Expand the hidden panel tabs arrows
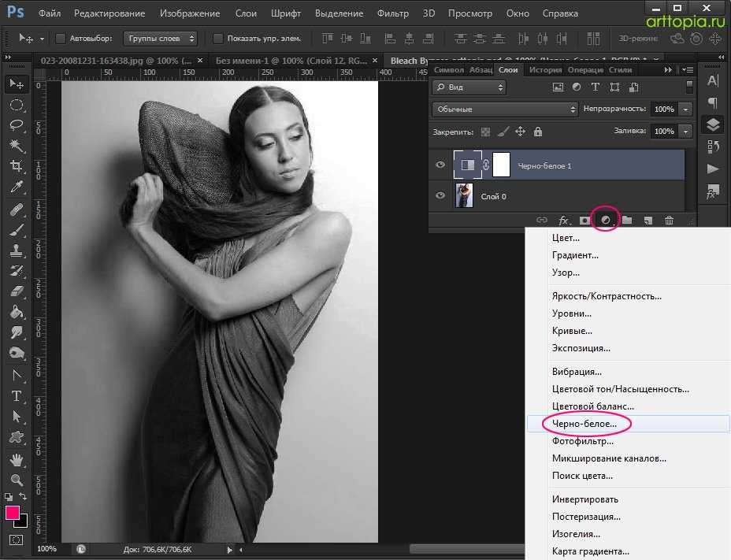Image resolution: width=731 pixels, height=560 pixels. point(668,70)
